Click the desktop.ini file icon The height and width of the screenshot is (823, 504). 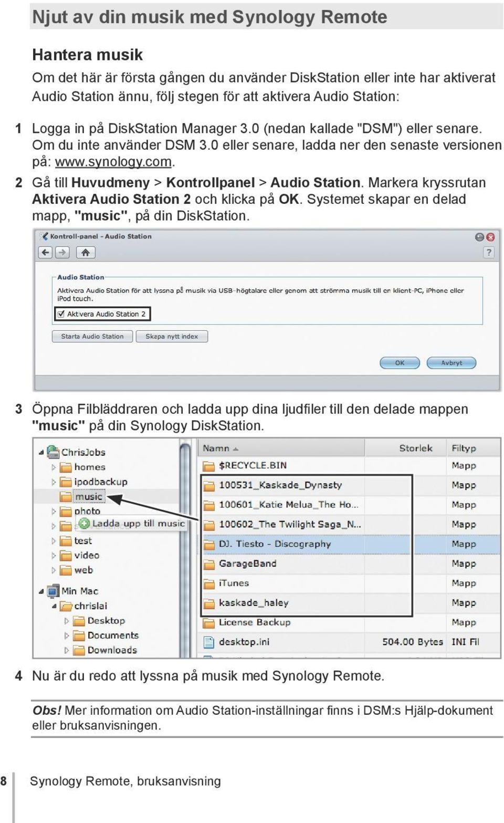click(x=209, y=642)
